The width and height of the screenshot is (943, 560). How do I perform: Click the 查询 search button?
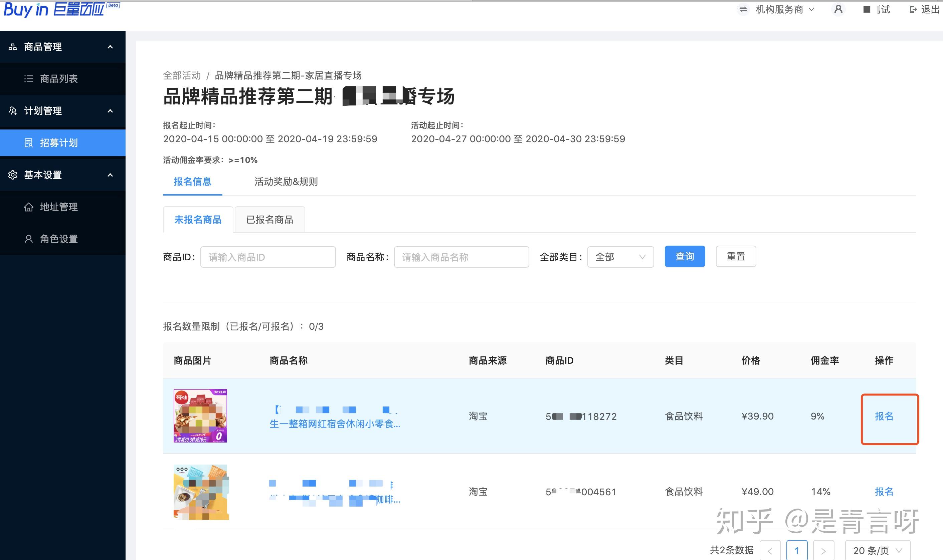(x=685, y=257)
